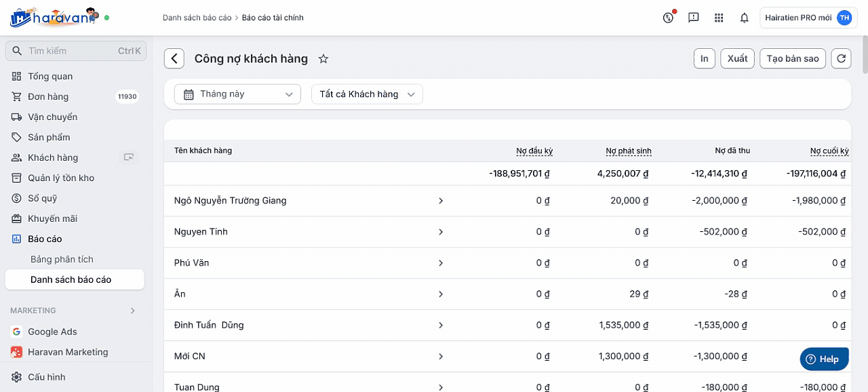This screenshot has height=392, width=868.
Task: Open Bảng phân tích under Báo cáo
Action: (62, 259)
